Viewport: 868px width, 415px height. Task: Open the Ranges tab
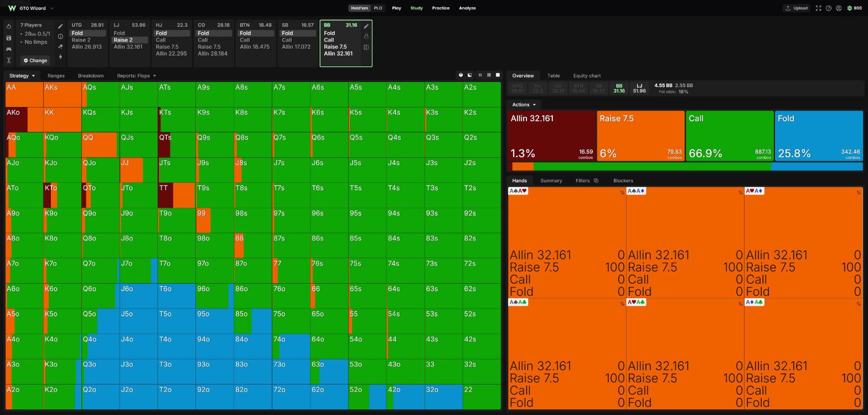[56, 76]
